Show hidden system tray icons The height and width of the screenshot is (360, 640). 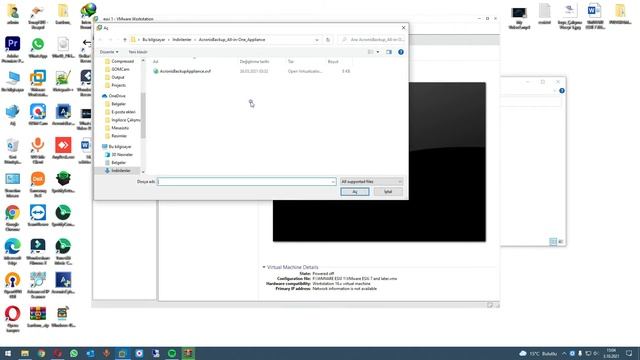[x=564, y=353]
